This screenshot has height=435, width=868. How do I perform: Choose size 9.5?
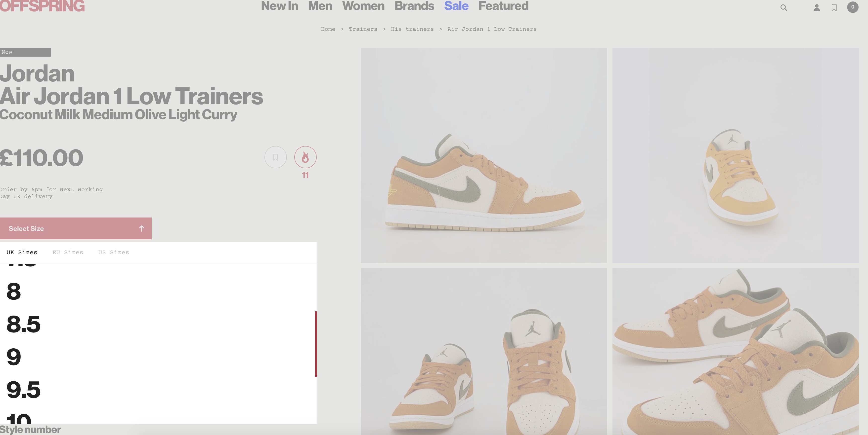click(x=23, y=390)
